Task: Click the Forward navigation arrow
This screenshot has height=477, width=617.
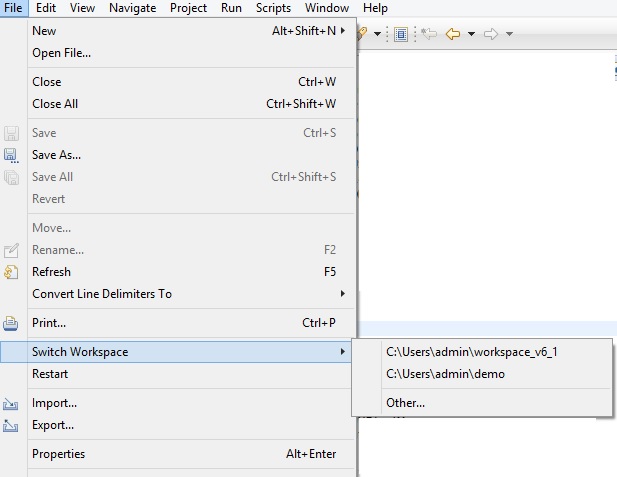Action: tap(491, 34)
